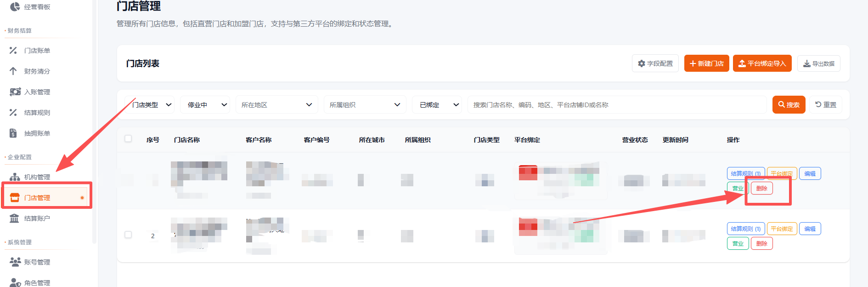Click the 门店名称 column header

pos(187,140)
